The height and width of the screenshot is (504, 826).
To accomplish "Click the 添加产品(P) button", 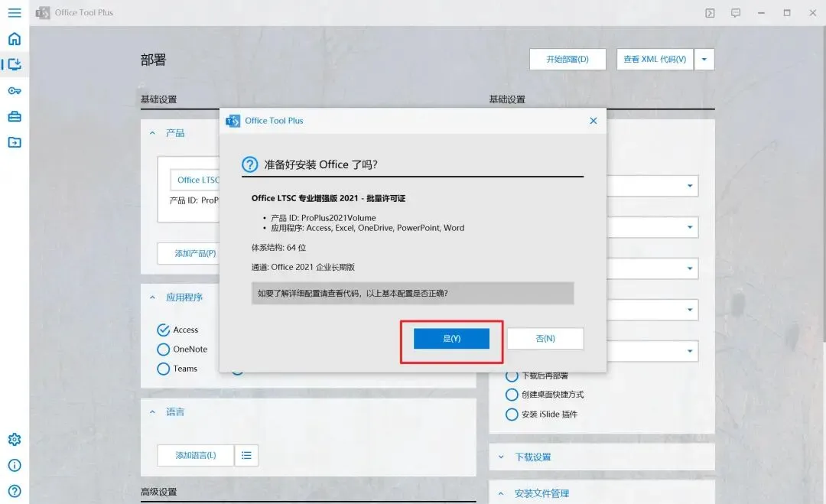I will click(188, 253).
